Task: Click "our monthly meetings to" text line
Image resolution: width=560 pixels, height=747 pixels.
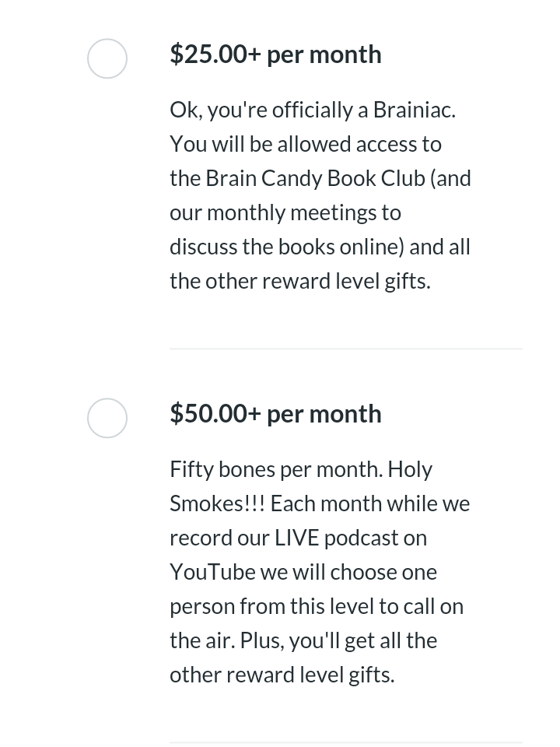Action: [285, 213]
